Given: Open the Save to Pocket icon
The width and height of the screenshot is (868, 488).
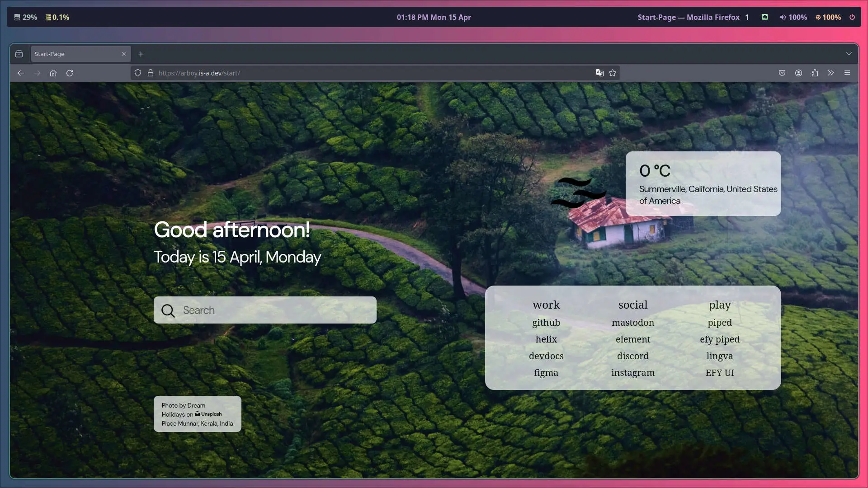Looking at the screenshot, I should pos(782,73).
